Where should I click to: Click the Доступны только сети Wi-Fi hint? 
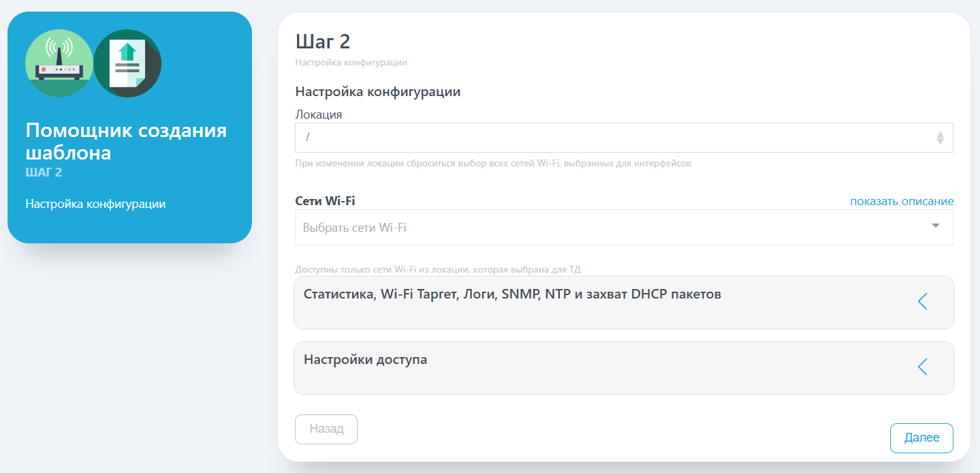pos(438,270)
